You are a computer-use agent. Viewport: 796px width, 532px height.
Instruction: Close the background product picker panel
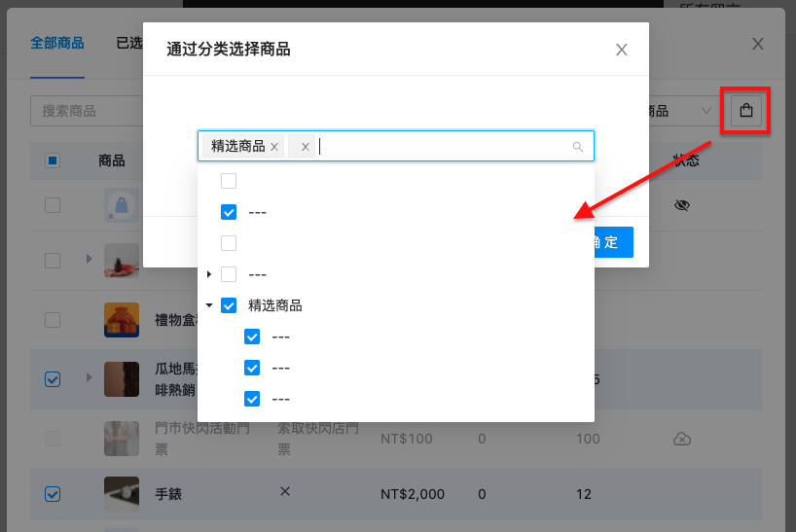(757, 44)
